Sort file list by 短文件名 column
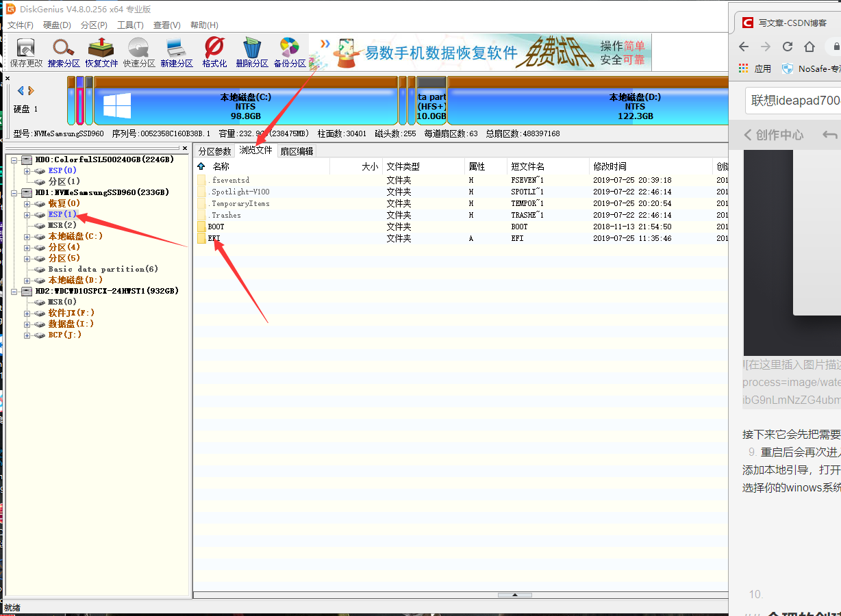 (548, 166)
